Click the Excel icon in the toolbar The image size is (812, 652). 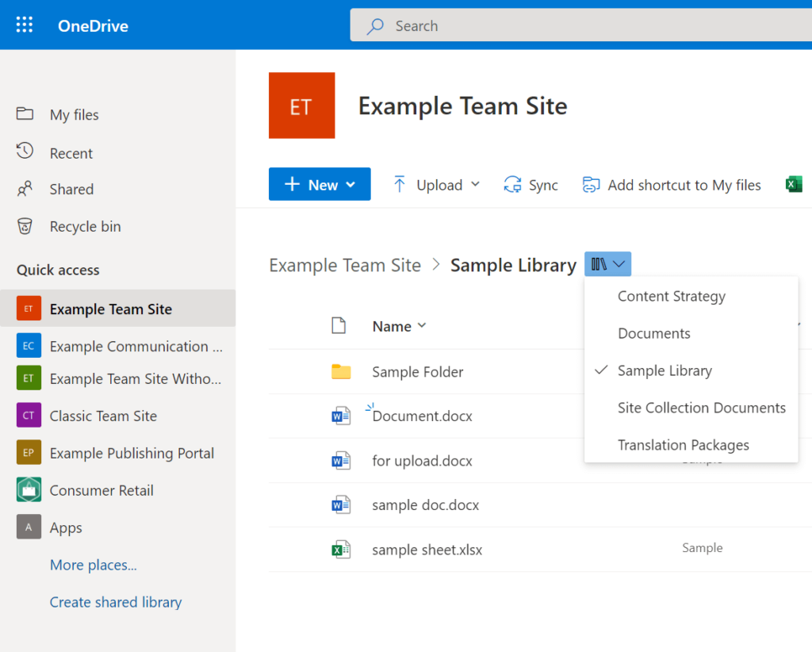794,184
